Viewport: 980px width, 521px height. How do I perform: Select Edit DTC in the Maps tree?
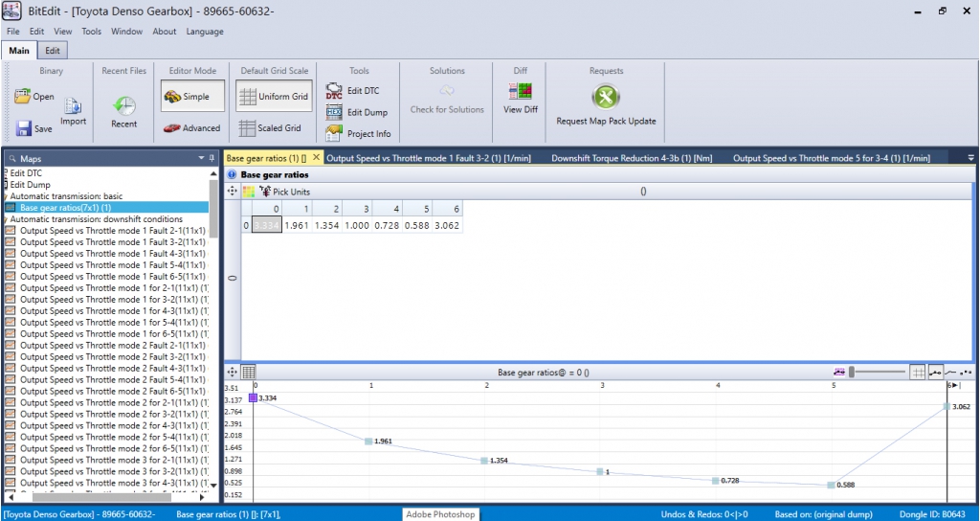(x=26, y=173)
